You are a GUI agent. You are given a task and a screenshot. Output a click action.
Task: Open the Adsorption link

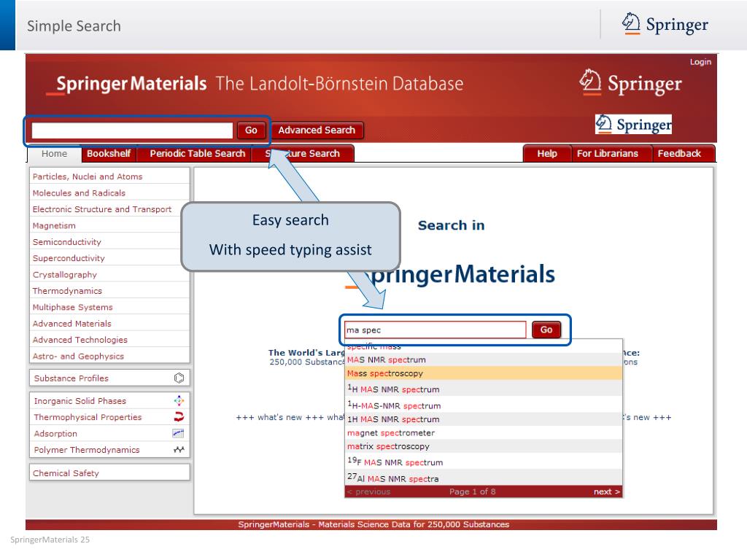pos(55,434)
